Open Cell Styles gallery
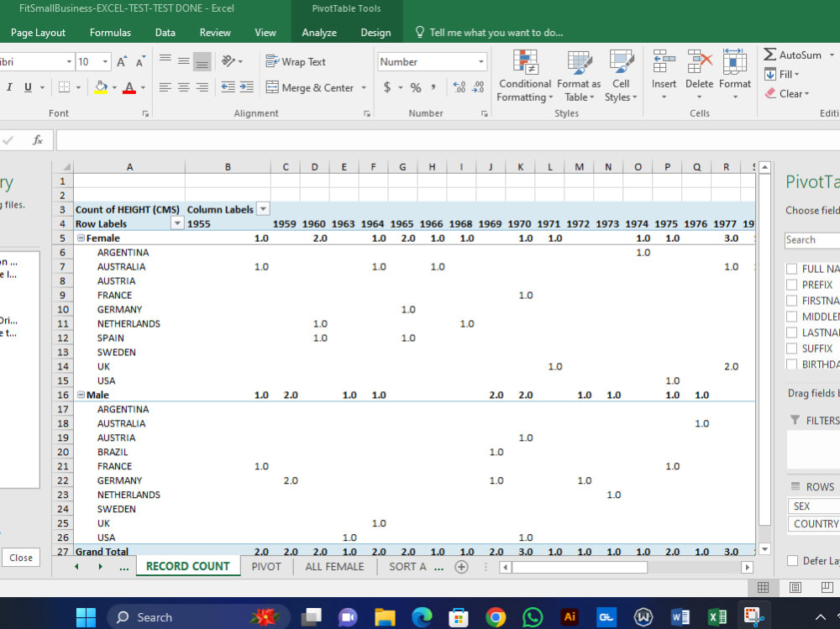This screenshot has width=840, height=629. (x=621, y=76)
